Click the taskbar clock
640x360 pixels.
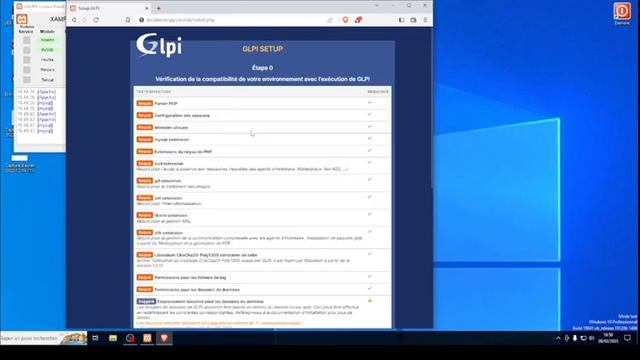click(608, 338)
